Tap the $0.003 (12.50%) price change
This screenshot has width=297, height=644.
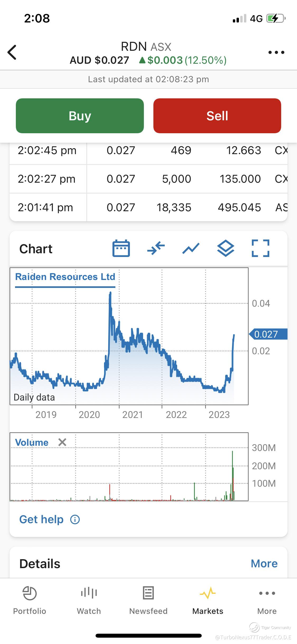pos(183,60)
